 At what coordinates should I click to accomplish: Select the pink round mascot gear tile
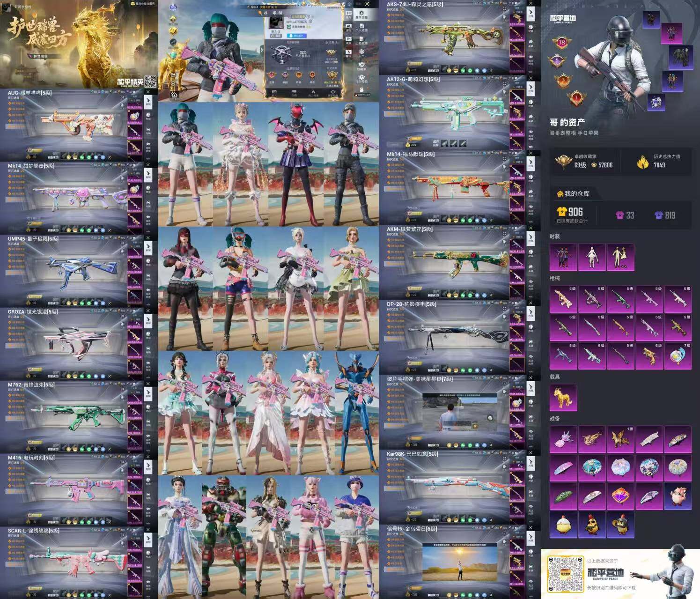[678, 496]
